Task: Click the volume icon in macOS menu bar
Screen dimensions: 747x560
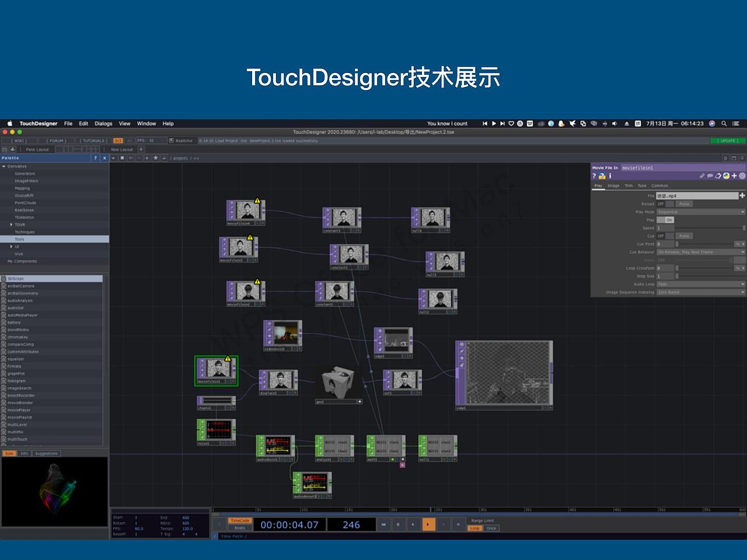Action: click(x=615, y=124)
